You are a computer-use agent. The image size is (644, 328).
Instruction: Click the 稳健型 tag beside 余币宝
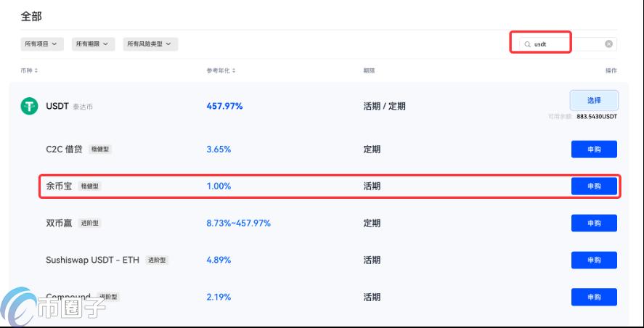pos(90,186)
